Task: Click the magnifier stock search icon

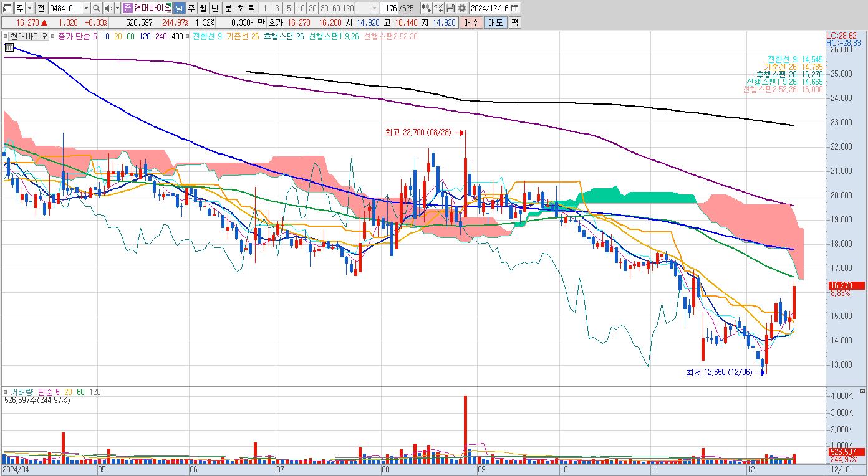Action: pos(96,8)
